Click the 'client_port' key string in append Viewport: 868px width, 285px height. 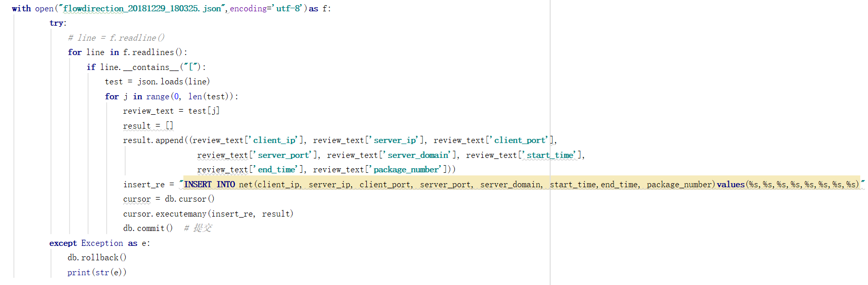coord(520,140)
